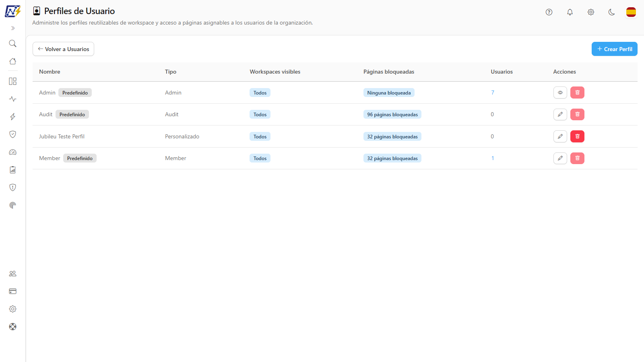Click the users count 7 for Admin
The image size is (644, 362).
[x=493, y=93]
